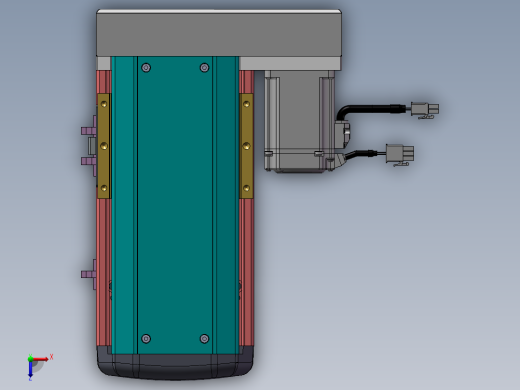Click the bottom-right screw on teal cover

204,339
